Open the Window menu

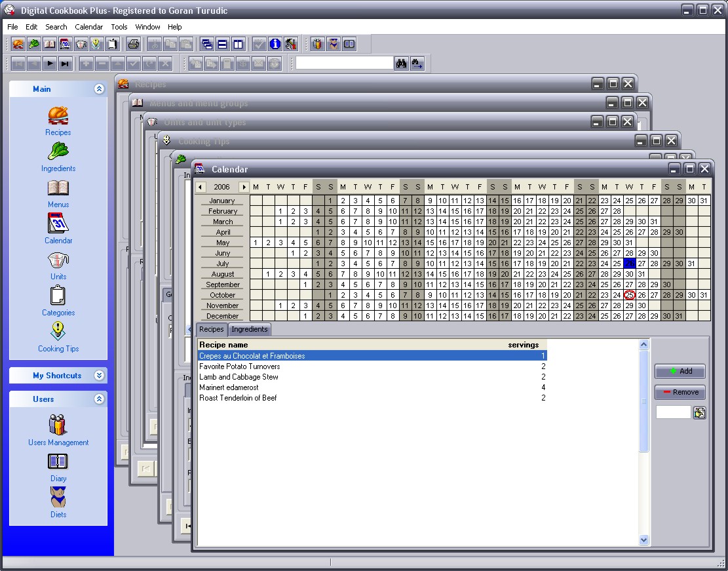pyautogui.click(x=147, y=27)
